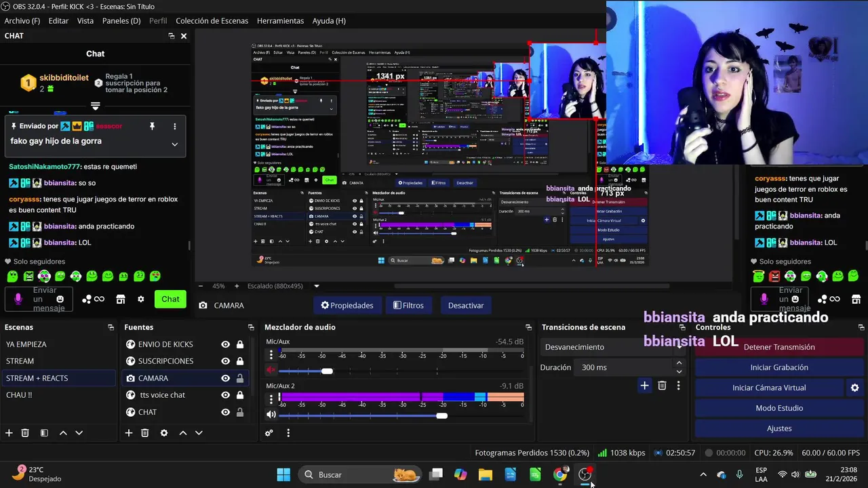Add a new scene with plus icon
This screenshot has height=488, width=868.
(9, 433)
